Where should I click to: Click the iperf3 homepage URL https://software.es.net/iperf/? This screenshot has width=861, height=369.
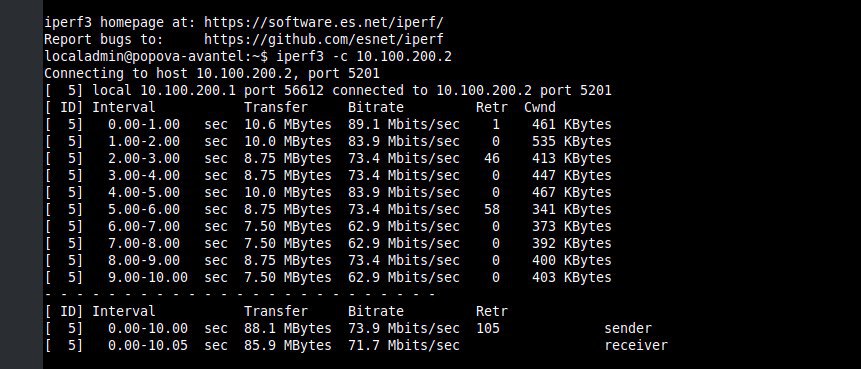[323, 23]
